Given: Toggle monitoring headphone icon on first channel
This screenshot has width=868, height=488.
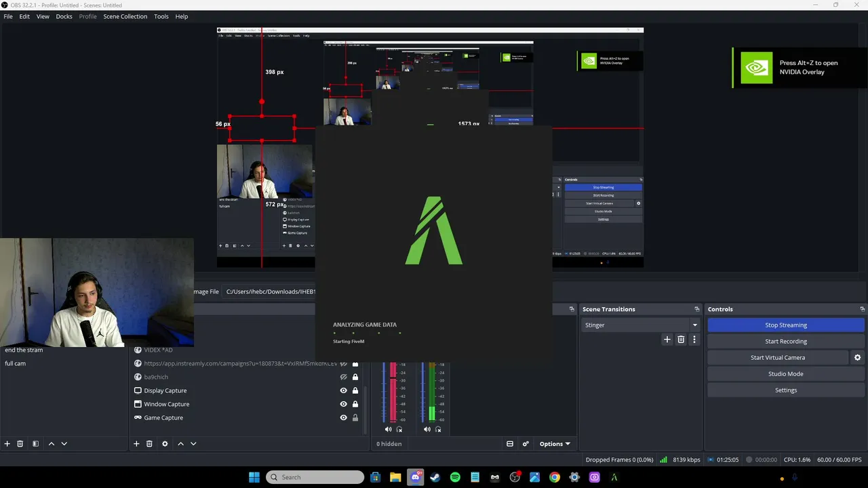Looking at the screenshot, I should tap(399, 429).
